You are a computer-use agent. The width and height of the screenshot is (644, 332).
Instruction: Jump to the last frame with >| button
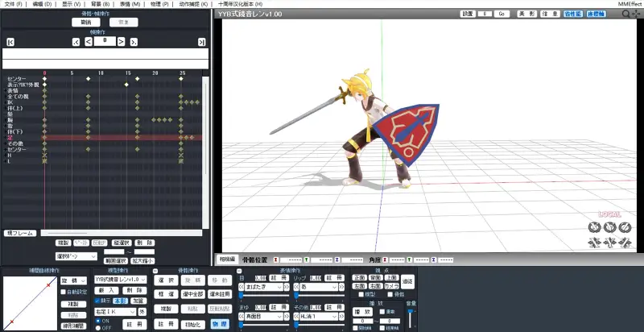[201, 42]
